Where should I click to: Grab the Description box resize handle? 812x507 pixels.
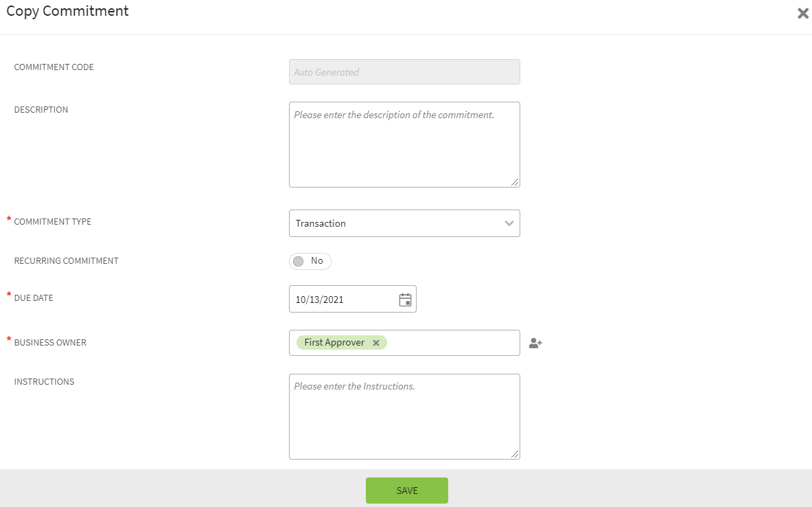(515, 182)
